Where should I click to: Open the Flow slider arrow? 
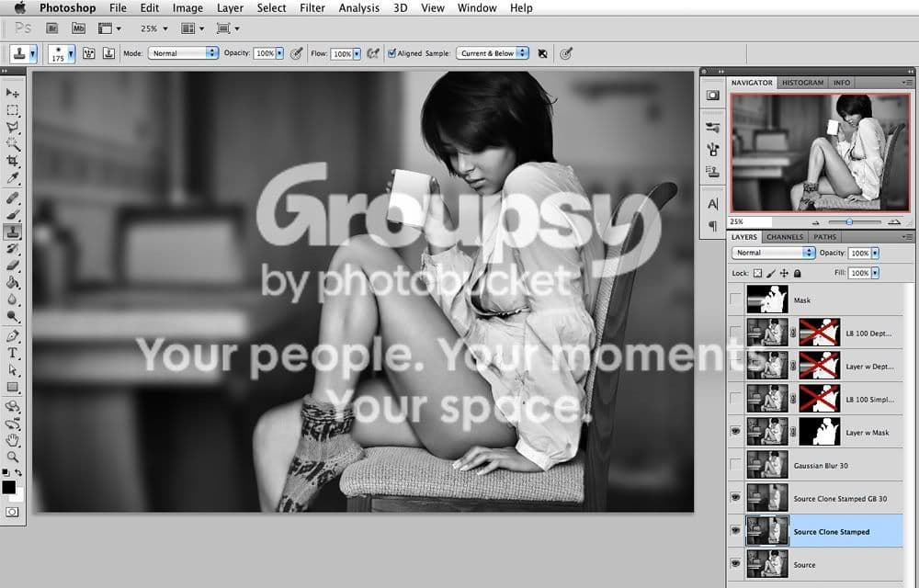(357, 54)
